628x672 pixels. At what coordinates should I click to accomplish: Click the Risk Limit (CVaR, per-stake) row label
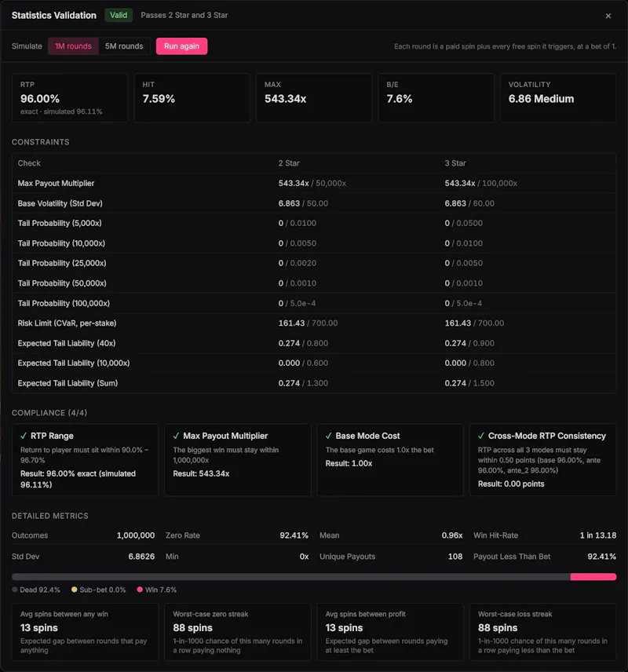pyautogui.click(x=67, y=323)
